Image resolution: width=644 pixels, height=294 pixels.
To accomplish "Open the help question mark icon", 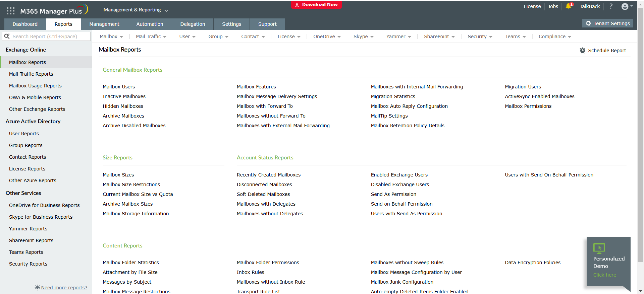I will [x=611, y=6].
